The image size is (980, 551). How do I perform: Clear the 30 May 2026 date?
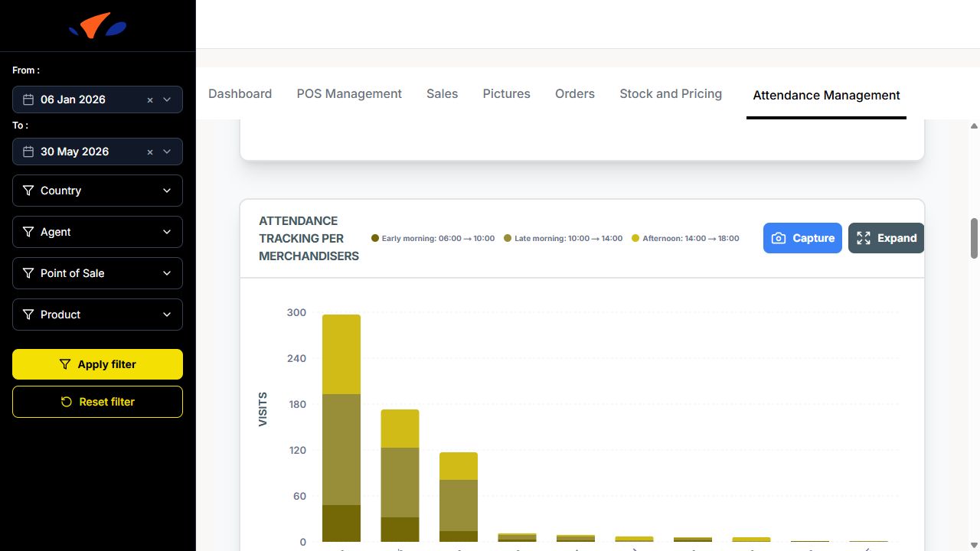point(150,152)
